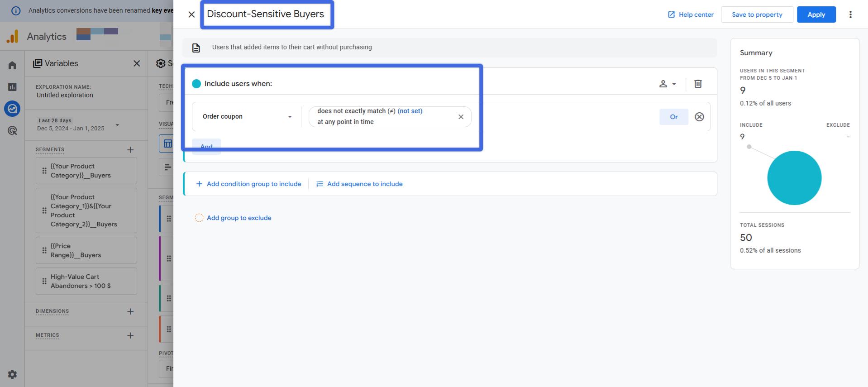The width and height of the screenshot is (868, 387).
Task: Apply the segment
Action: [816, 14]
